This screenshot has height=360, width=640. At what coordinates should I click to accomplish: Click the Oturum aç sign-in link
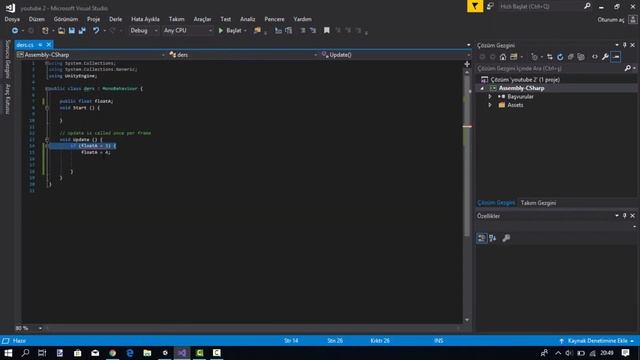[x=611, y=20]
